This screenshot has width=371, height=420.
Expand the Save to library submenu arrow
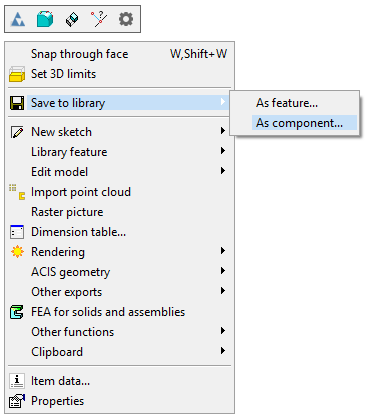223,102
